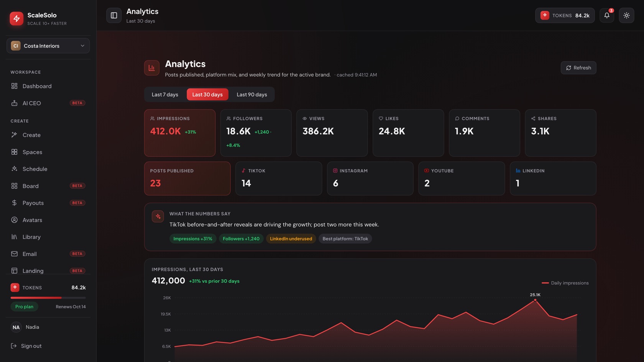Screen dimensions: 644x362
Task: Open the notifications bell
Action: (606, 15)
